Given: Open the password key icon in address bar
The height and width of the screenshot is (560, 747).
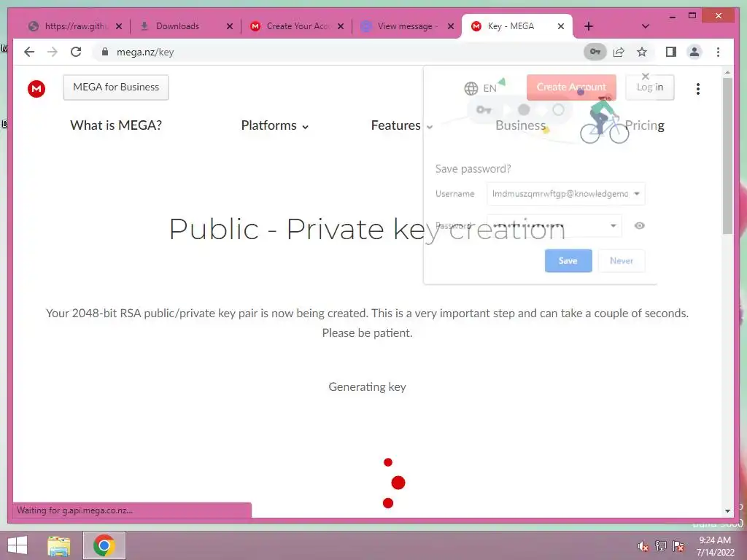Looking at the screenshot, I should click(595, 52).
